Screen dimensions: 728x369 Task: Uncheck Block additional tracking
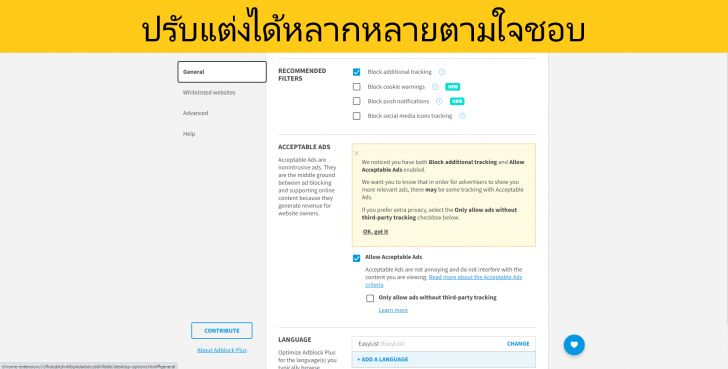(x=357, y=72)
